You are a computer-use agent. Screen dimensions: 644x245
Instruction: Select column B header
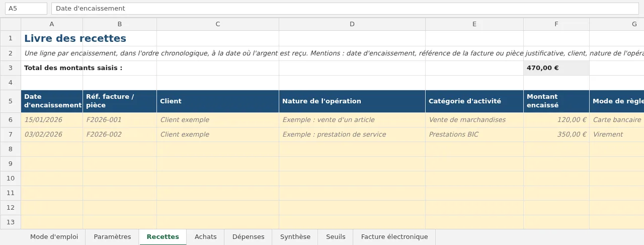click(x=120, y=24)
